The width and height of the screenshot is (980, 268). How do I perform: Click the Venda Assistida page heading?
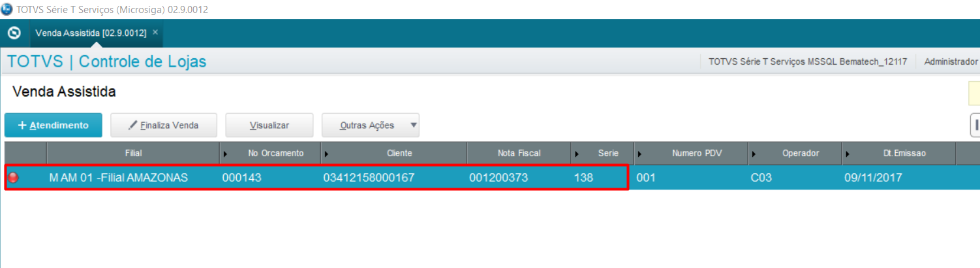tap(64, 92)
